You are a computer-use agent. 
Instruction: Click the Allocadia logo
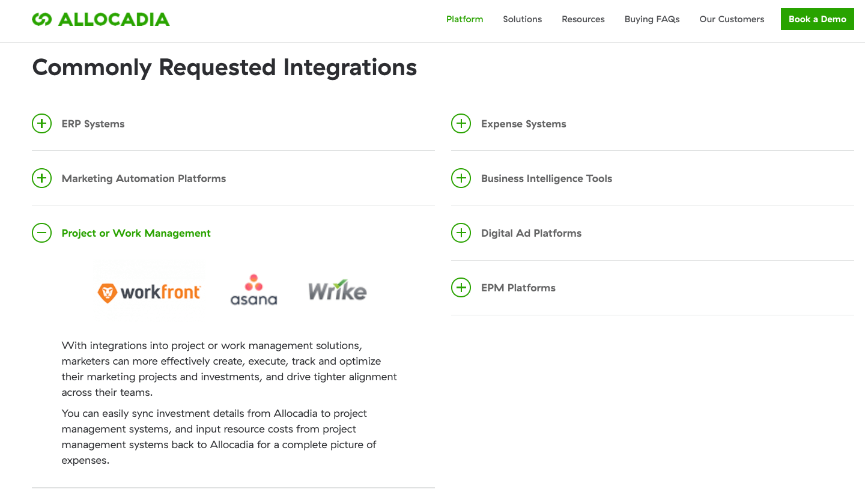[101, 19]
